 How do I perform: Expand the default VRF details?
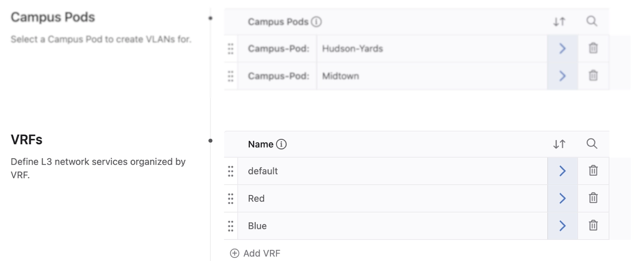563,171
